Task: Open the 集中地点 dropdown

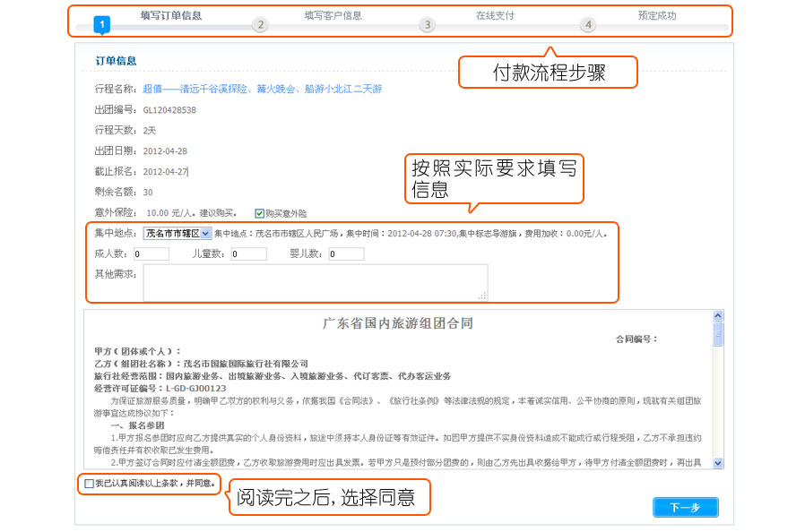Action: (177, 234)
